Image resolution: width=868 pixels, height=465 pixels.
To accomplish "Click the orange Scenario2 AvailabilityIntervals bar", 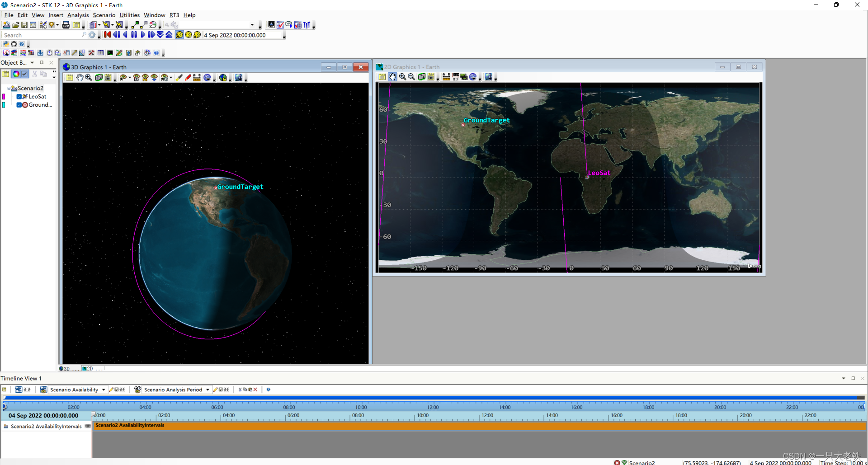I will point(479,426).
